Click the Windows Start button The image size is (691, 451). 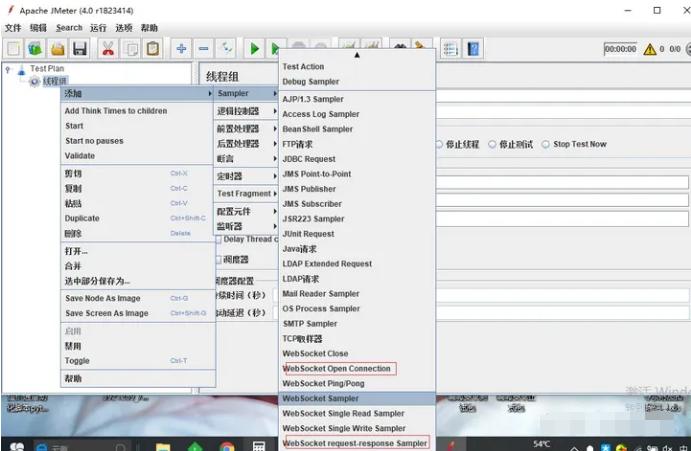17,446
